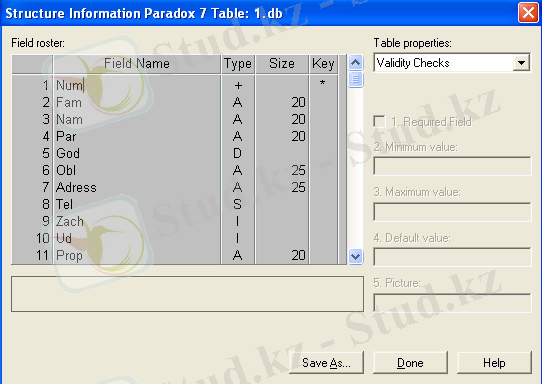Click the scroll down arrow of field roster
This screenshot has height=384, width=542.
355,256
